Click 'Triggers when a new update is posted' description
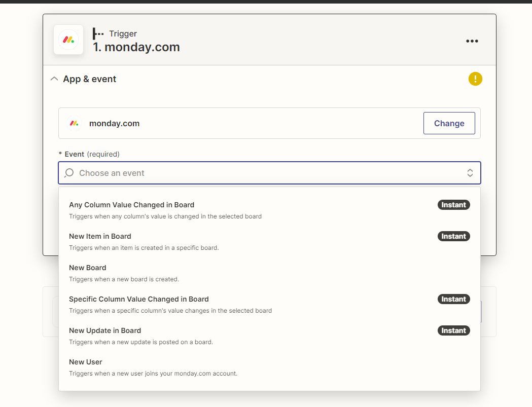The image size is (532, 407). pyautogui.click(x=141, y=342)
